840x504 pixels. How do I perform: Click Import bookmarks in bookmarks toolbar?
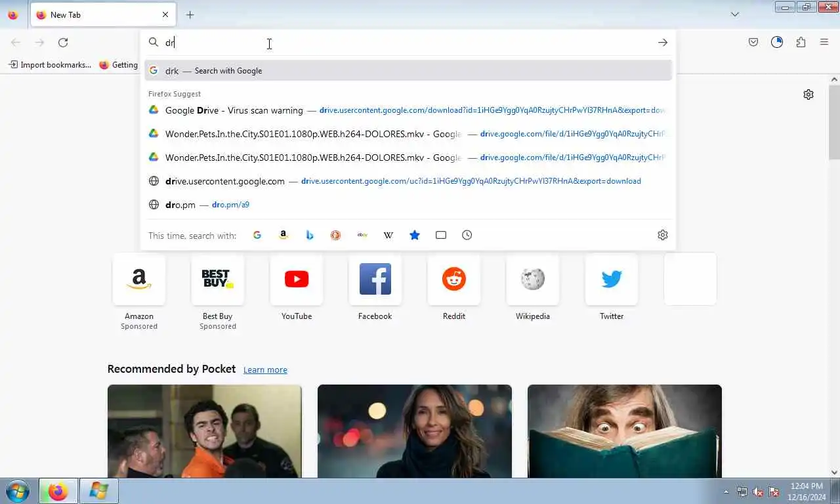50,65
